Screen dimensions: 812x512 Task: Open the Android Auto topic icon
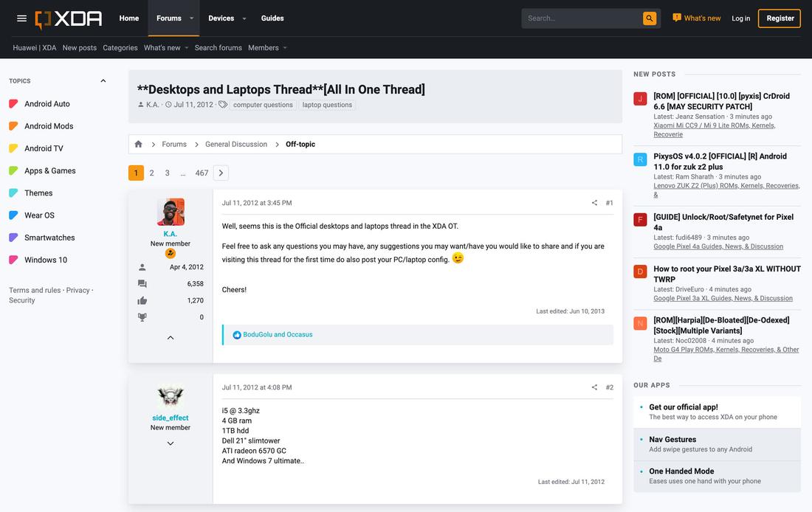(x=13, y=104)
